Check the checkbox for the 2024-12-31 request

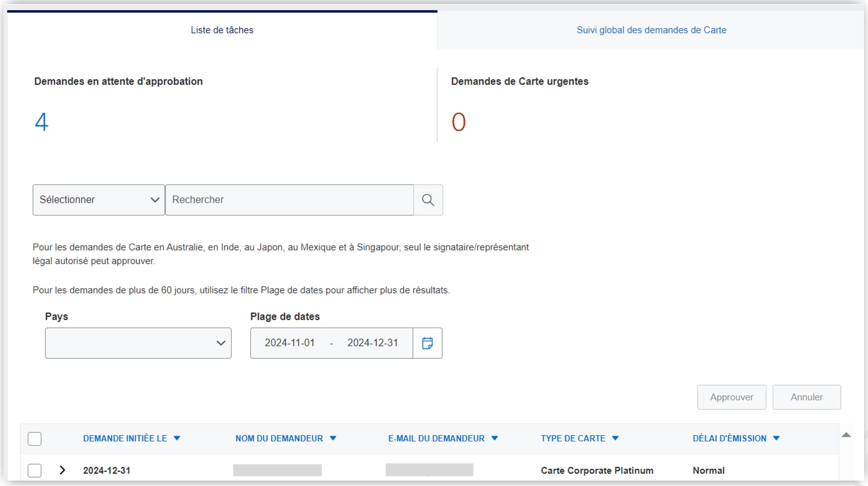(34, 470)
